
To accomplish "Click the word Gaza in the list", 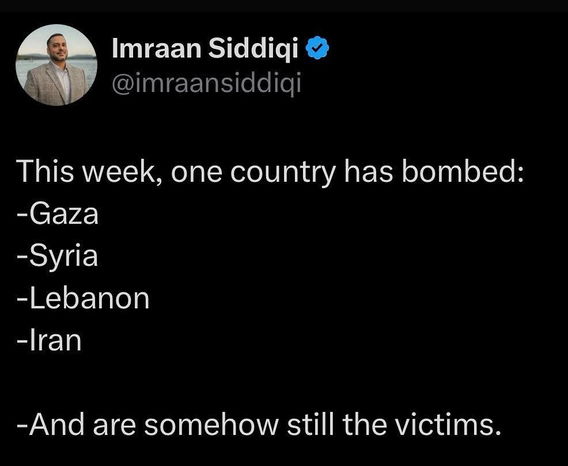I will coord(64,214).
